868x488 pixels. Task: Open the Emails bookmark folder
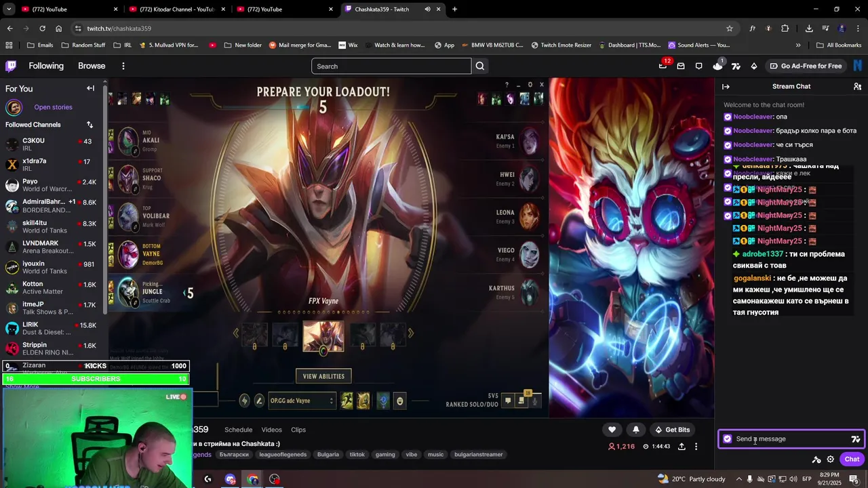(40, 45)
